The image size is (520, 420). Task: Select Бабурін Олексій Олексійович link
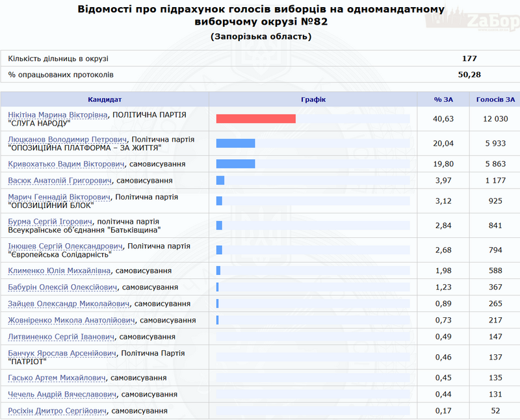62,287
